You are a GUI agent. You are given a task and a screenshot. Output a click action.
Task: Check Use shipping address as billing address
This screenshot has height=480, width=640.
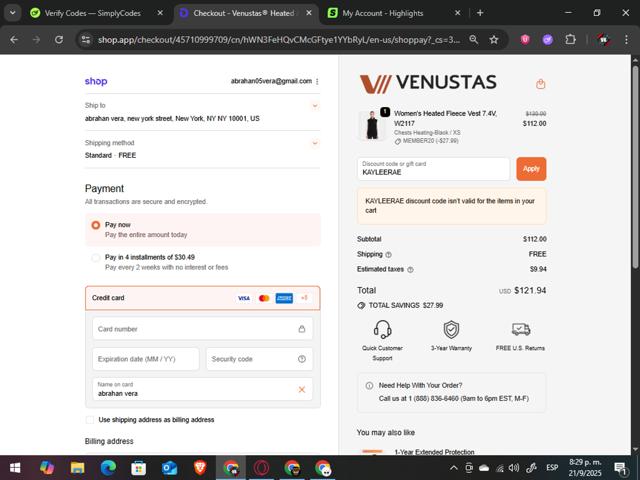pyautogui.click(x=90, y=420)
